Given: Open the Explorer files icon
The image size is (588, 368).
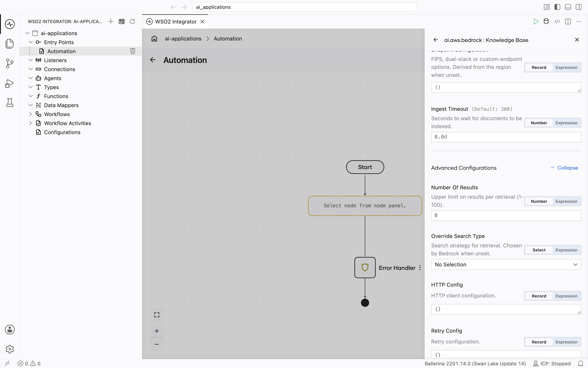Looking at the screenshot, I should point(10,44).
